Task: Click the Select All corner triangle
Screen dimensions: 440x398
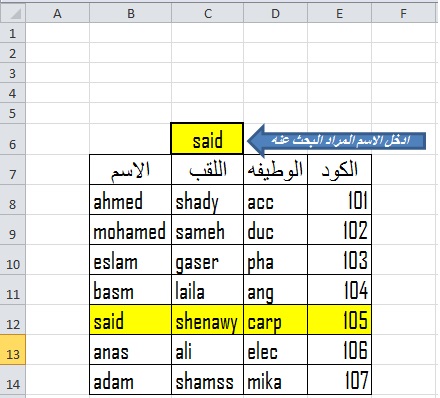Action: pos(13,13)
